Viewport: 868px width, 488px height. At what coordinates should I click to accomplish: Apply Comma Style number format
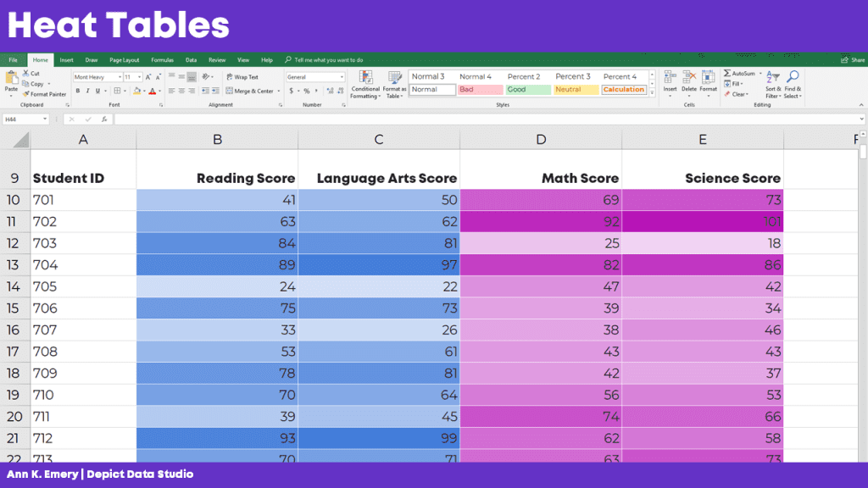316,91
